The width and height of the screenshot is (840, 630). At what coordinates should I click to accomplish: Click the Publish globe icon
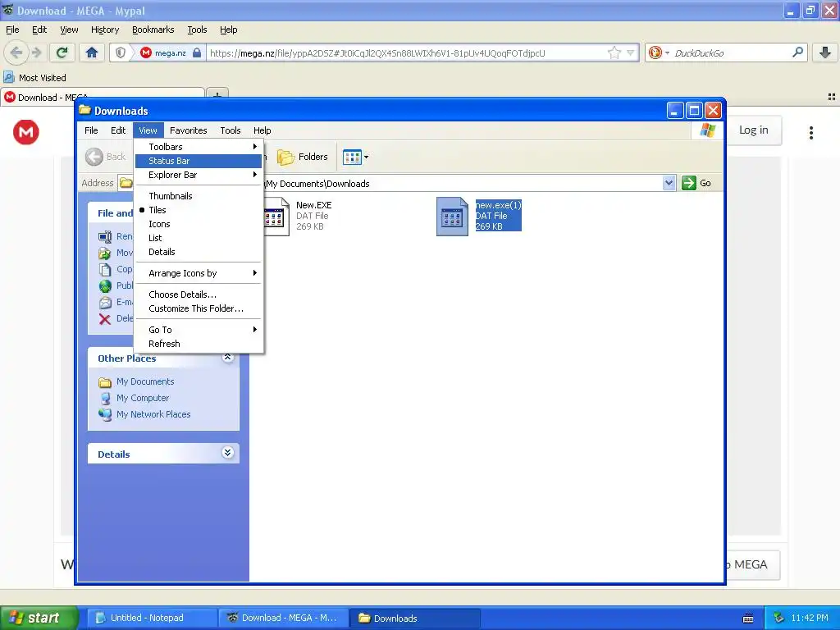[105, 286]
